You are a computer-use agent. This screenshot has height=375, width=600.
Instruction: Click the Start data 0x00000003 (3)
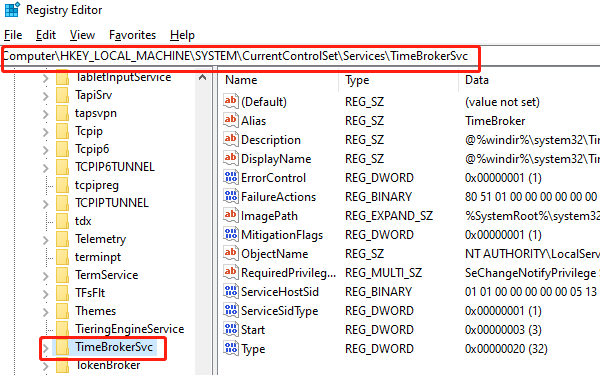[x=503, y=330]
